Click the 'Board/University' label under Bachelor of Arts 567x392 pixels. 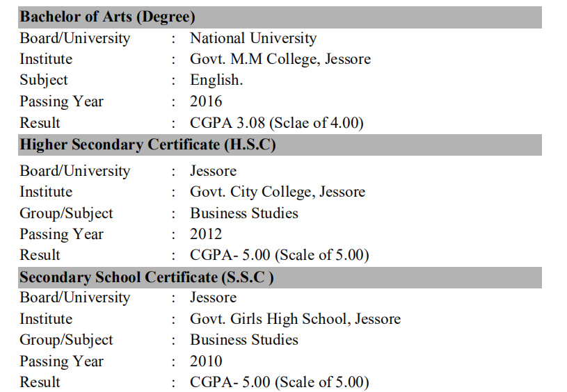[74, 38]
